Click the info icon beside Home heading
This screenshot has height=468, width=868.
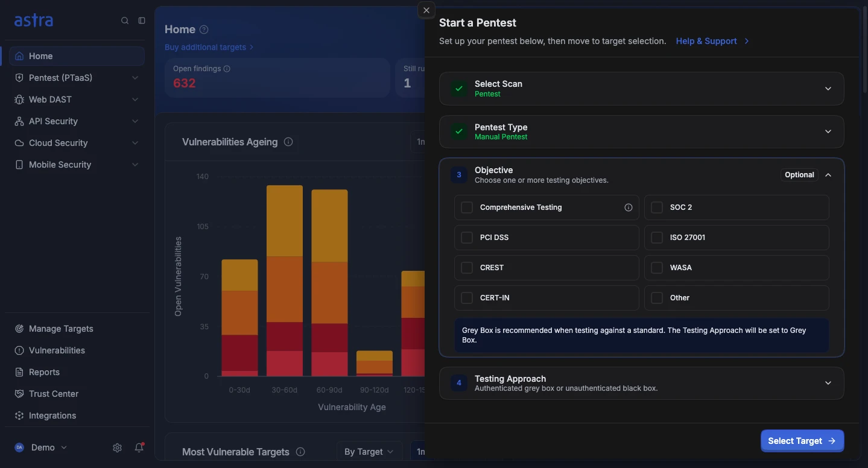204,30
